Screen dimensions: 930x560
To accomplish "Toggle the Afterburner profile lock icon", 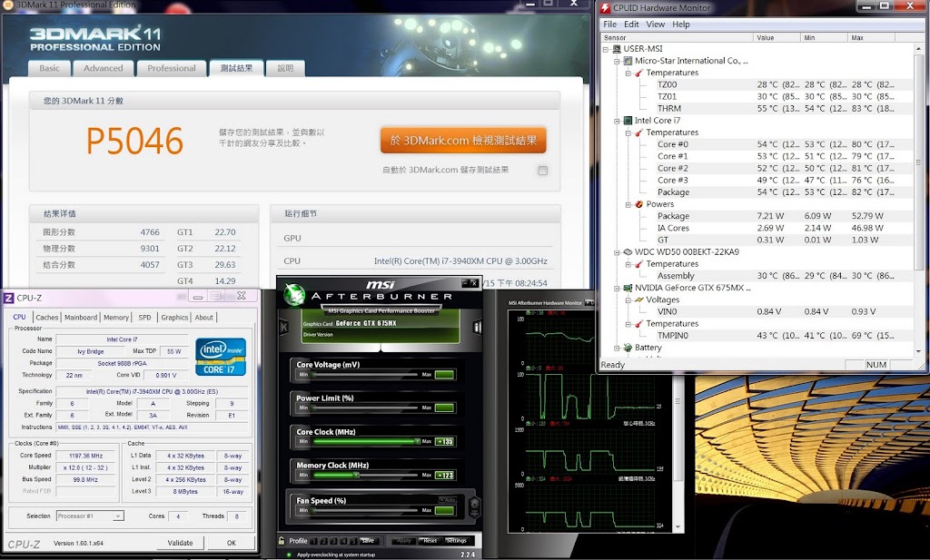I will point(282,540).
